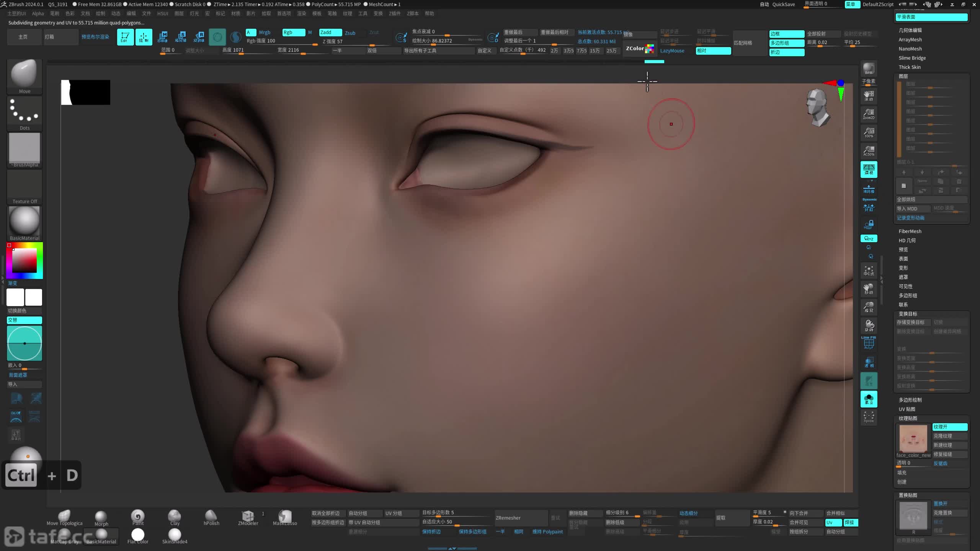980x551 pixels.
Task: Toggle transparency (透明) display icon
Action: (869, 362)
